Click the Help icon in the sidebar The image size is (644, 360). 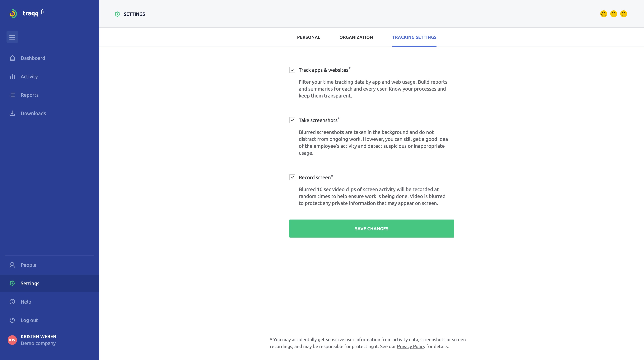[12, 301]
